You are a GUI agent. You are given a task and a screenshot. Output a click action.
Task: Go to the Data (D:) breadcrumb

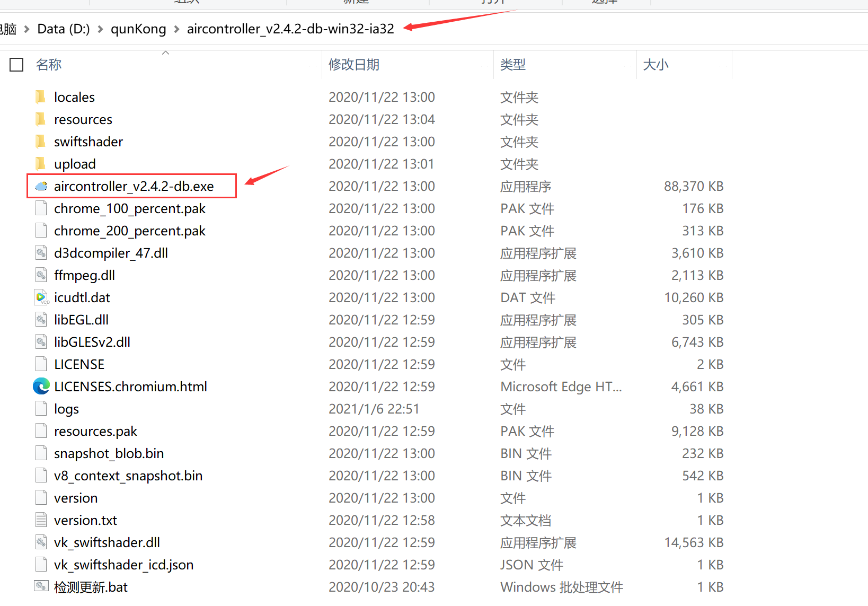(64, 29)
